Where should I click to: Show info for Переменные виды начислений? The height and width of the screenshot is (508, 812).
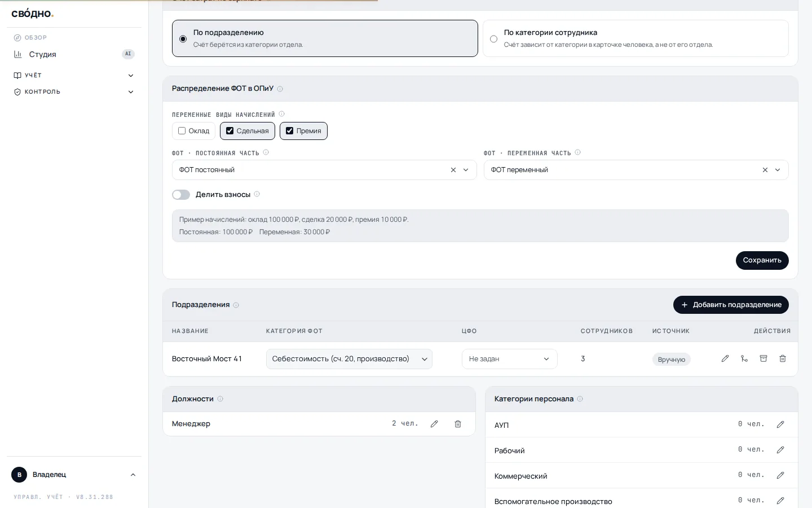[x=282, y=114]
